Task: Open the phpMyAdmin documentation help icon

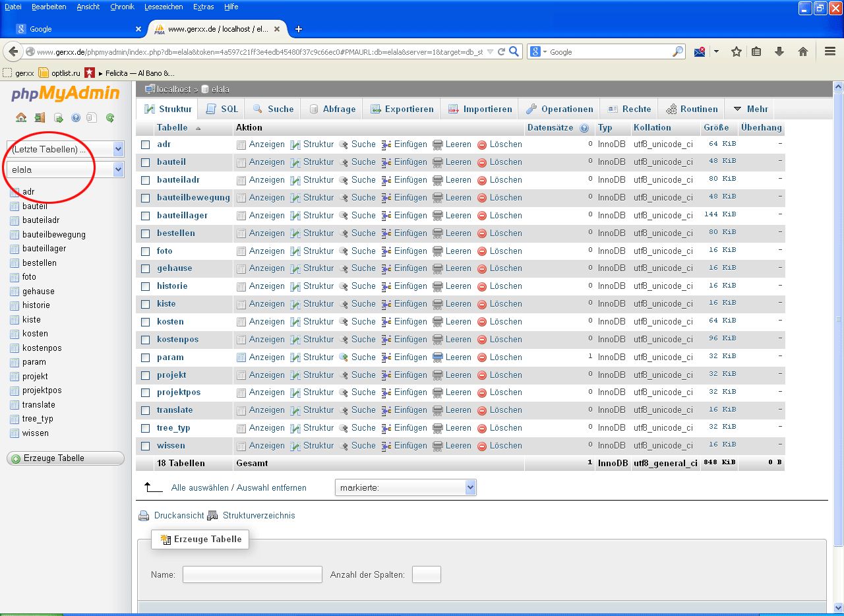Action: click(75, 118)
